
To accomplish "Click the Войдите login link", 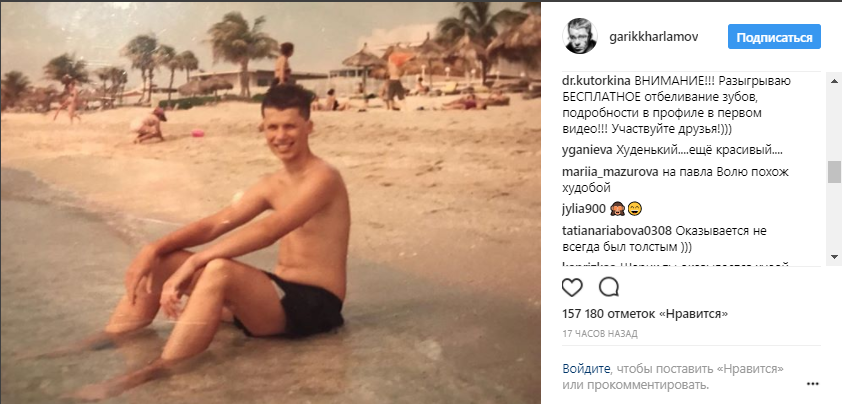I will pos(586,369).
